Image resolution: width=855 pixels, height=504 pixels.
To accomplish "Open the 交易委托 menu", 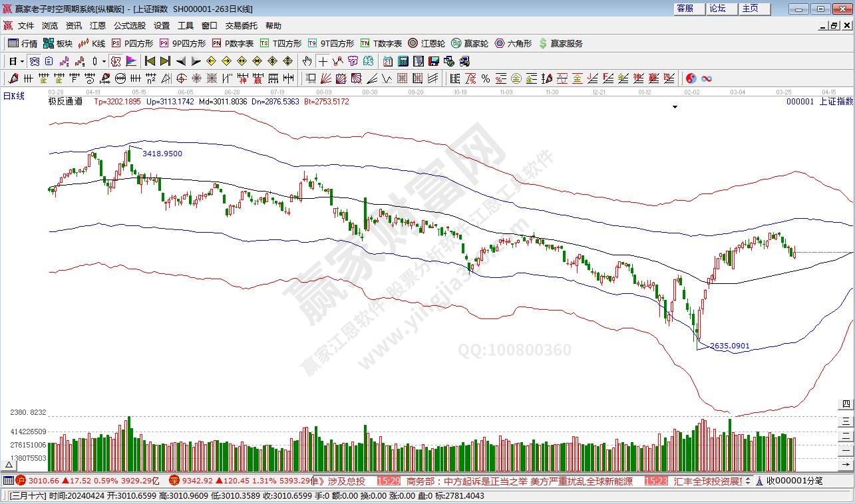I will pos(241,26).
